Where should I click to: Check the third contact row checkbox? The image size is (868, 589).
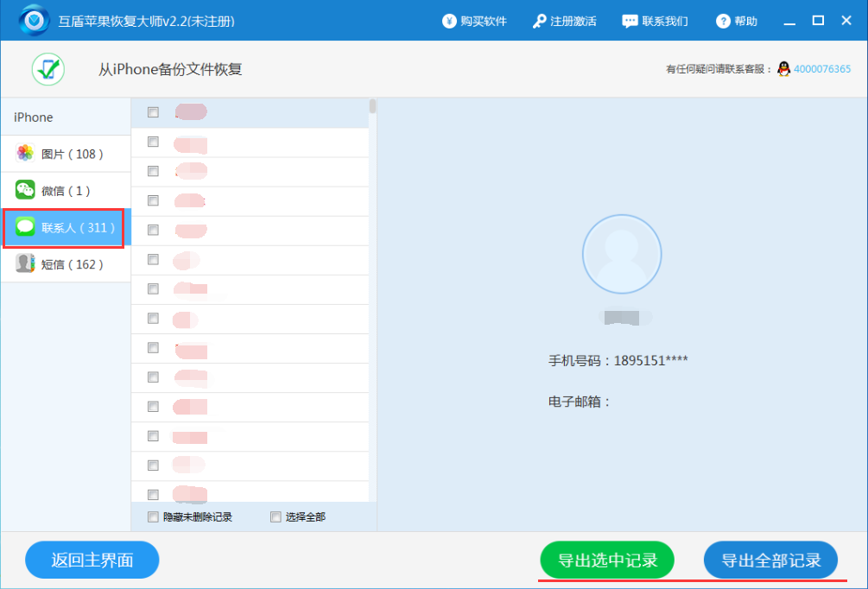(x=154, y=171)
